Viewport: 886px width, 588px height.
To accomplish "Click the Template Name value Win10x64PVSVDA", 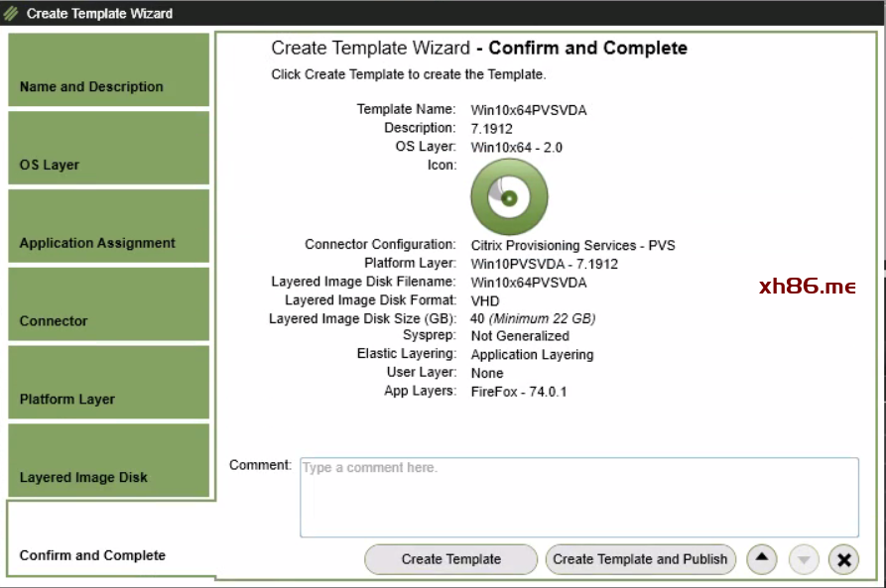I will 528,110.
